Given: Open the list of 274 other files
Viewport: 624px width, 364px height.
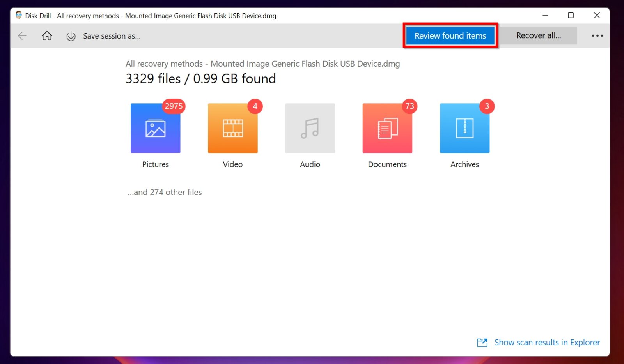Looking at the screenshot, I should 164,192.
